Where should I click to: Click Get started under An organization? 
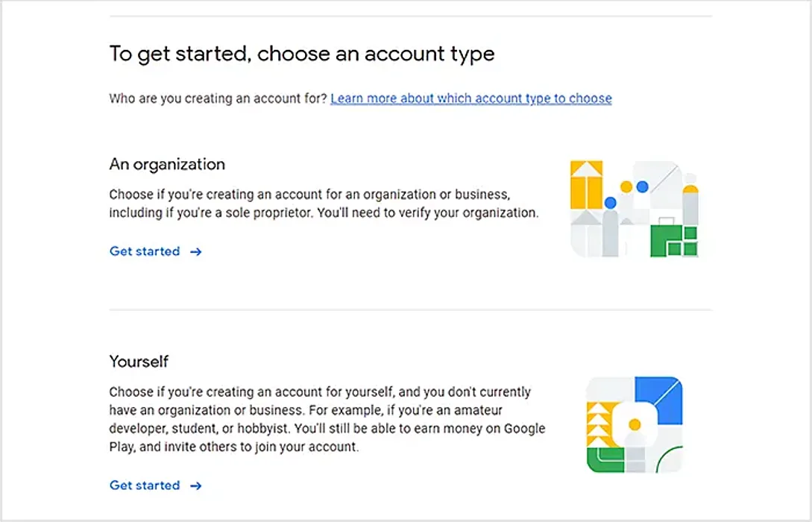coord(145,251)
